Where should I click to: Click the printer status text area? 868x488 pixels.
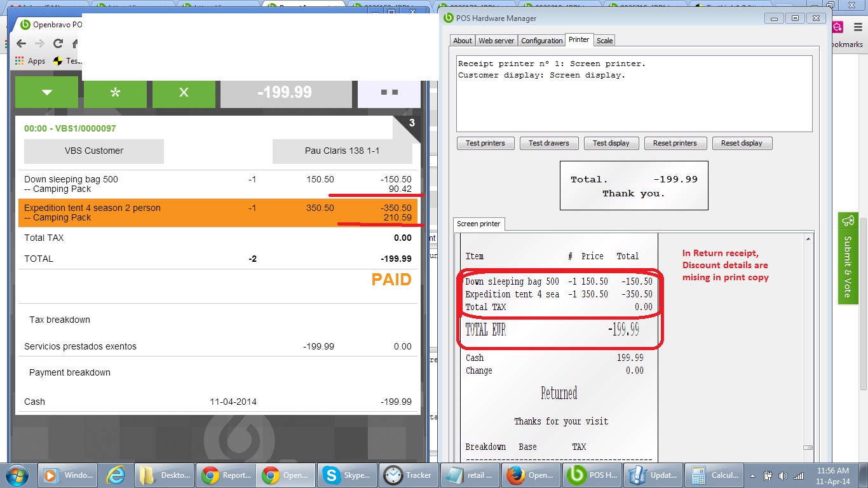[634, 94]
